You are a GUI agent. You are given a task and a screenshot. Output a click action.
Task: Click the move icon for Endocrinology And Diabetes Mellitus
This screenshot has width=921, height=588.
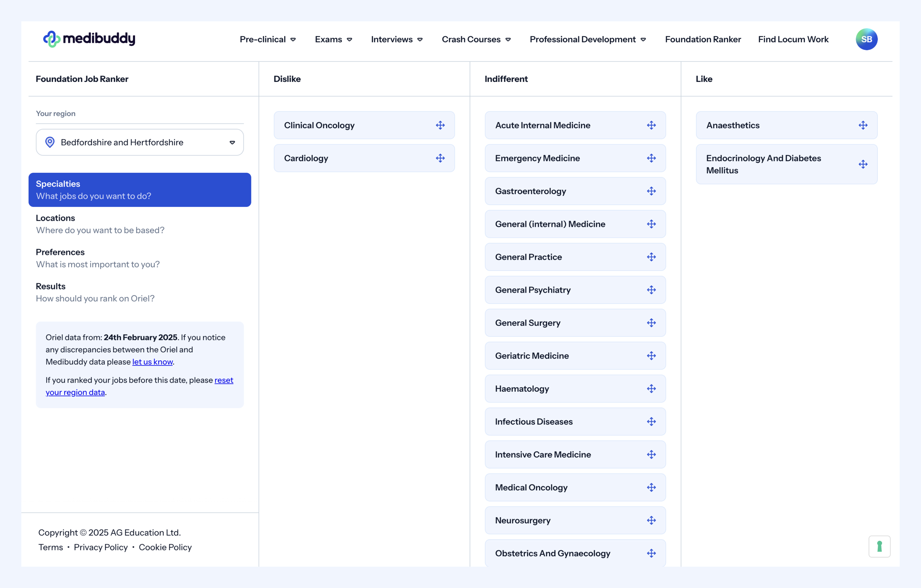click(x=863, y=164)
